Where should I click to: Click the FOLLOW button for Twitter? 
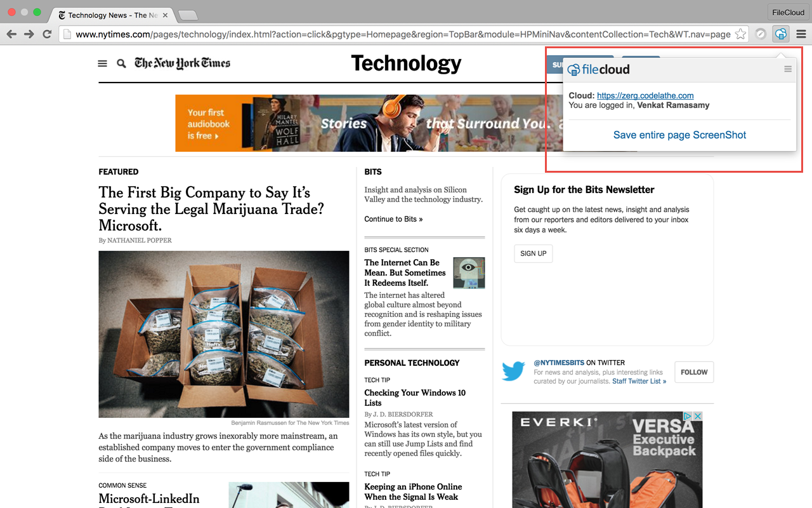click(x=694, y=372)
